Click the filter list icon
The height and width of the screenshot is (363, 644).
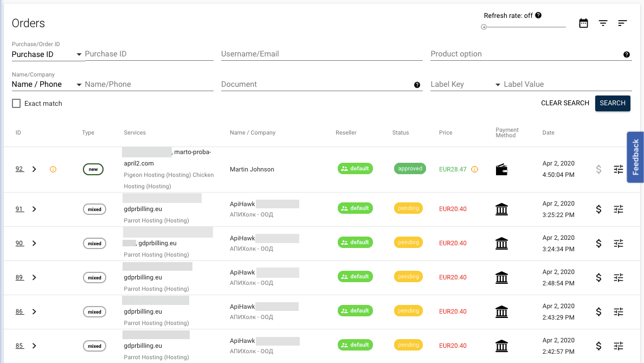(x=603, y=23)
